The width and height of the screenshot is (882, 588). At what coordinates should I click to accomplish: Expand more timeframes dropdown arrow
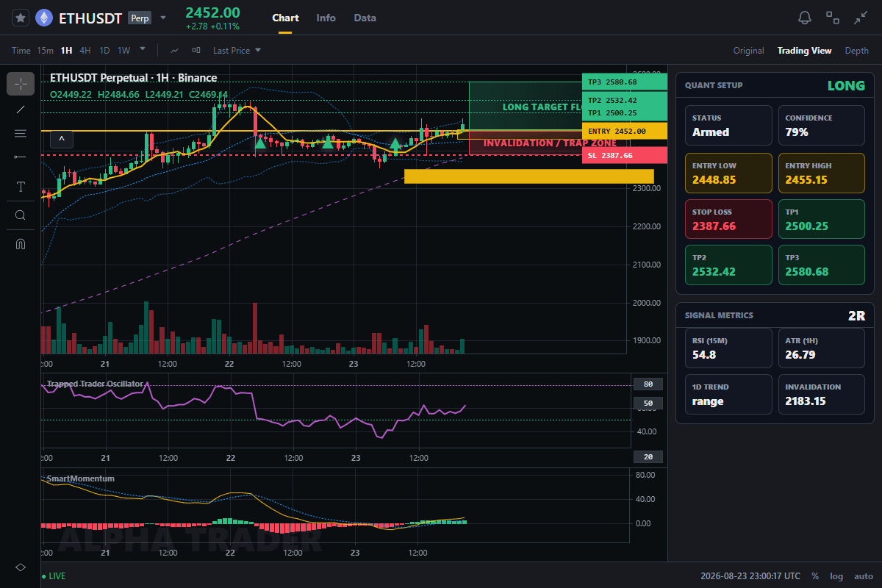[143, 50]
